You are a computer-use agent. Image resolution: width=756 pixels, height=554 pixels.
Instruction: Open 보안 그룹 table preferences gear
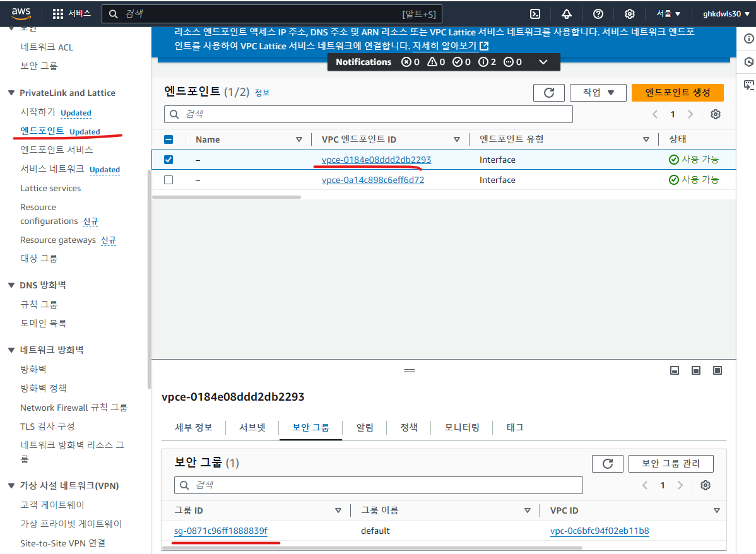[706, 485]
